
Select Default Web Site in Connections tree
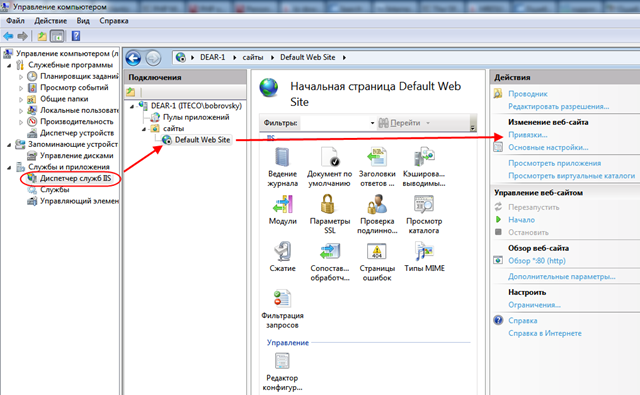[x=202, y=140]
